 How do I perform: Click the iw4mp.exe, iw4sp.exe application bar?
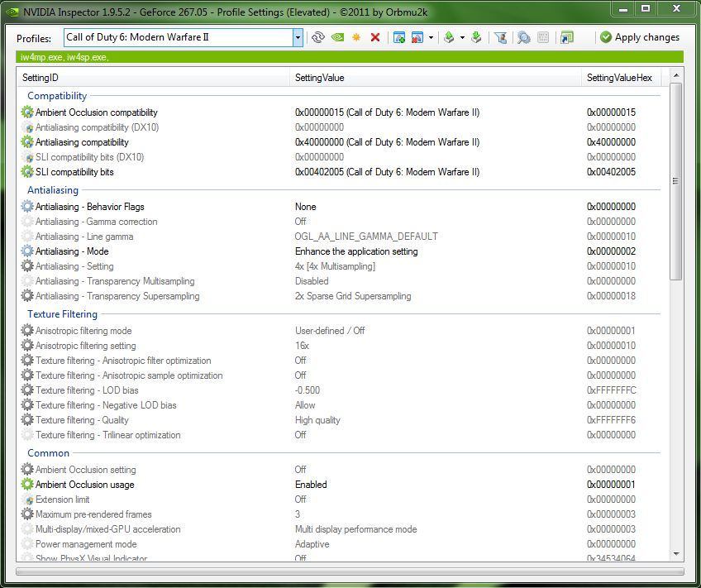(350, 57)
